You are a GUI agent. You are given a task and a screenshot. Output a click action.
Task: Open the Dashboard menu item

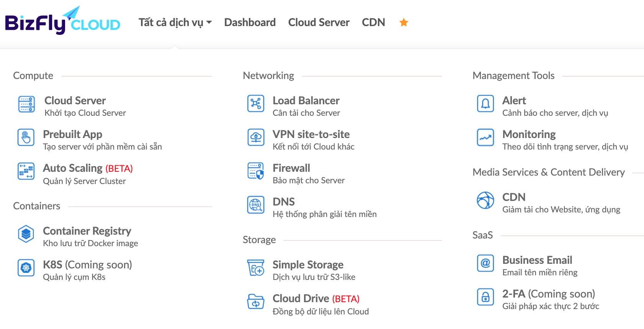(250, 22)
